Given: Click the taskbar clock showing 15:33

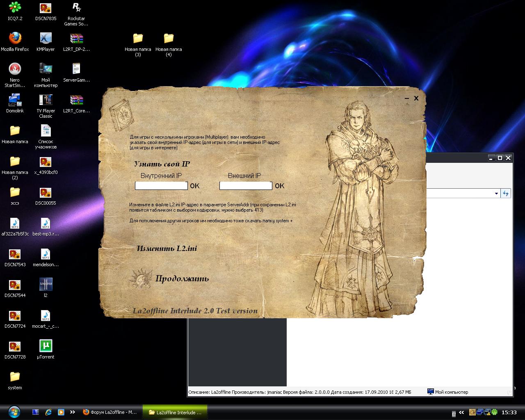Looking at the screenshot, I should [509, 413].
